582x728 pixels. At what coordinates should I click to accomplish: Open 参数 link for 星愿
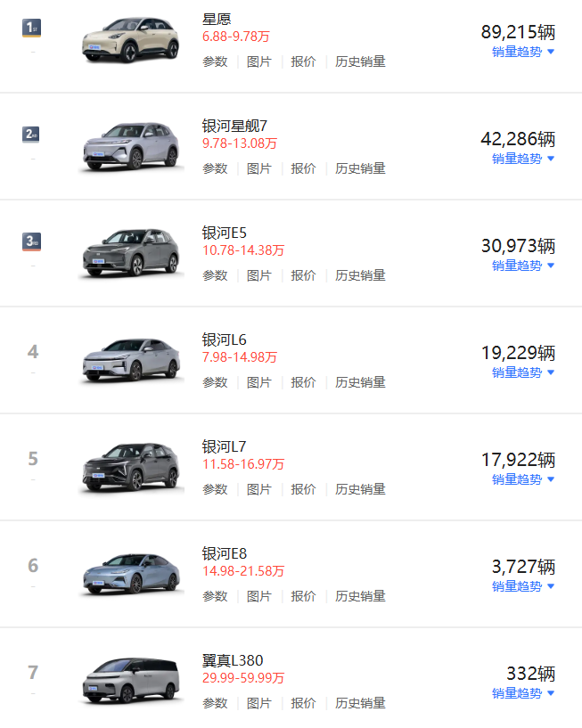coord(215,61)
